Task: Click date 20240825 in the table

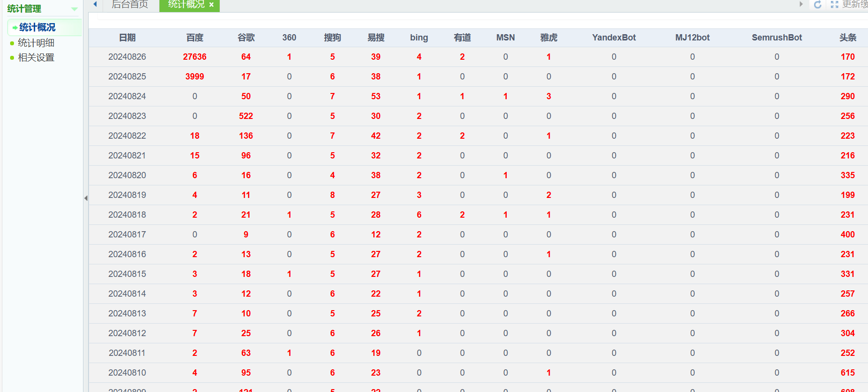Action: tap(127, 77)
